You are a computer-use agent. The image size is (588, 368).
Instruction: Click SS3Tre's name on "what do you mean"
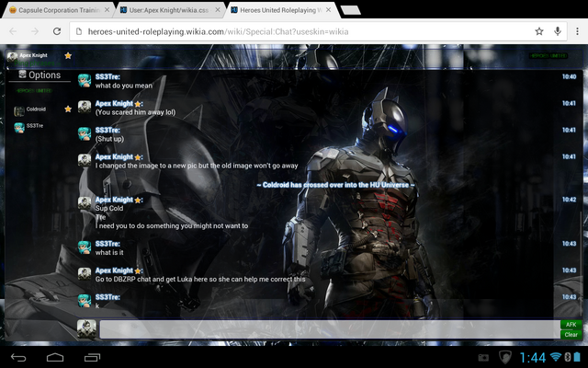coord(107,76)
